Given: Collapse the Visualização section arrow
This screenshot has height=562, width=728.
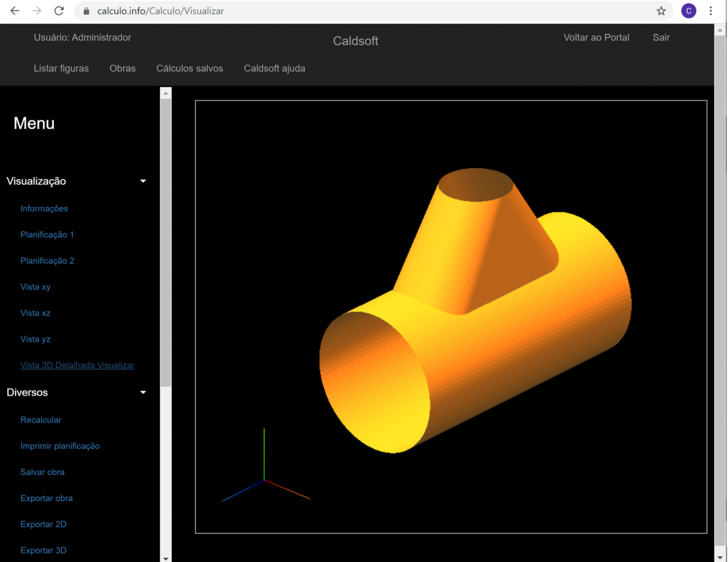Looking at the screenshot, I should click(x=143, y=181).
